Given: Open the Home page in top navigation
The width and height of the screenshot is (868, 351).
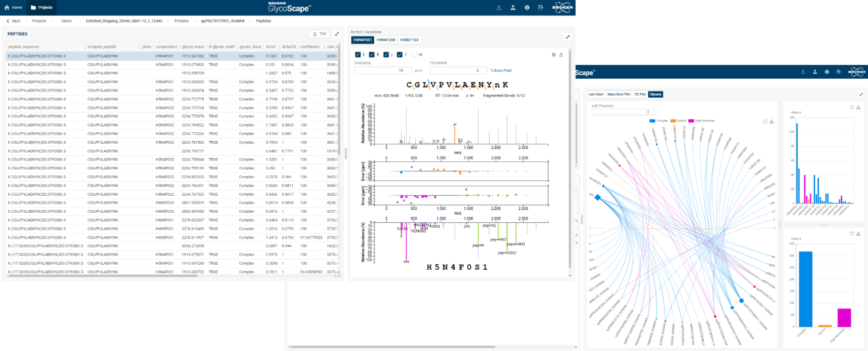Looking at the screenshot, I should (13, 7).
